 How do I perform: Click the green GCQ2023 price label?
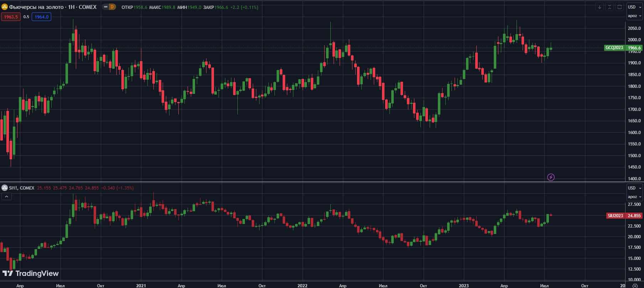[x=614, y=48]
